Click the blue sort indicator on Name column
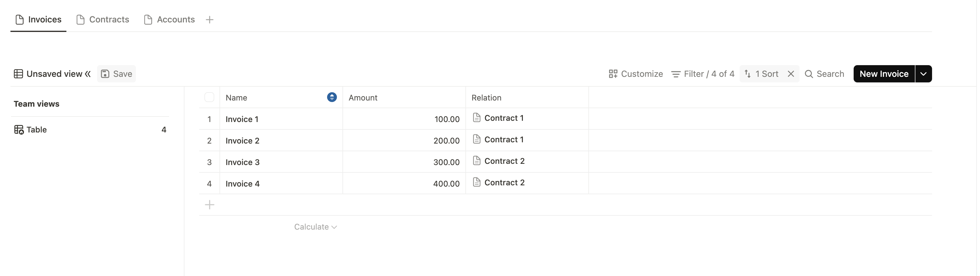980x276 pixels. pos(332,97)
